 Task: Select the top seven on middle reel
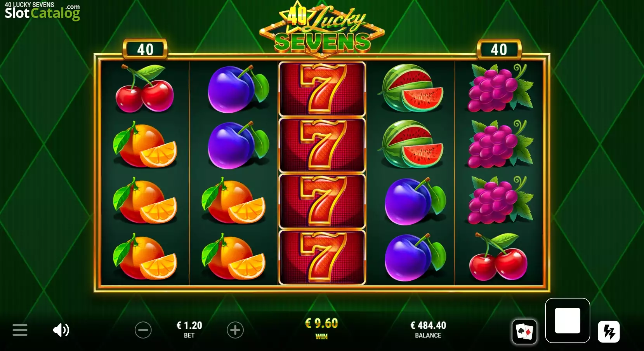(322, 89)
